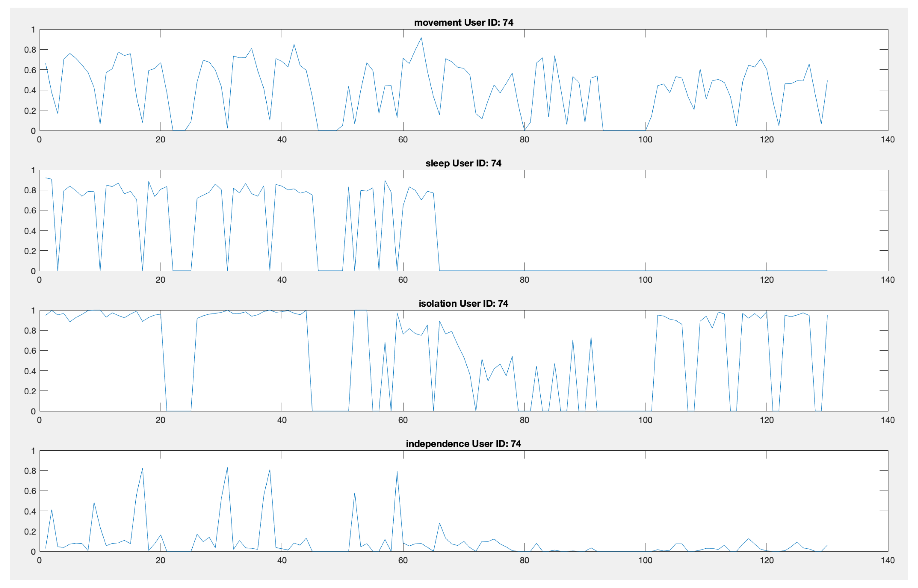Select x-axis tick label 40 under sleep plot
918x588 pixels.
point(282,280)
